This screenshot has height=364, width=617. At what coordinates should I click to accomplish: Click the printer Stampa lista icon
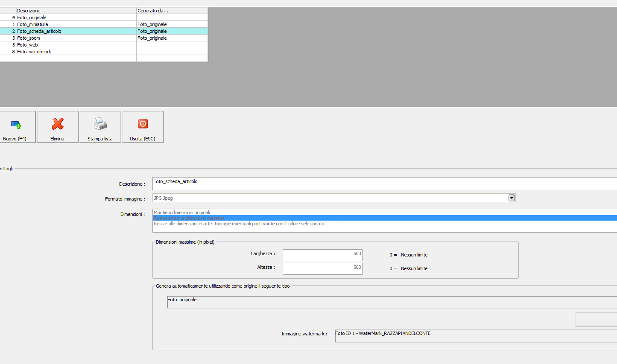pyautogui.click(x=100, y=124)
